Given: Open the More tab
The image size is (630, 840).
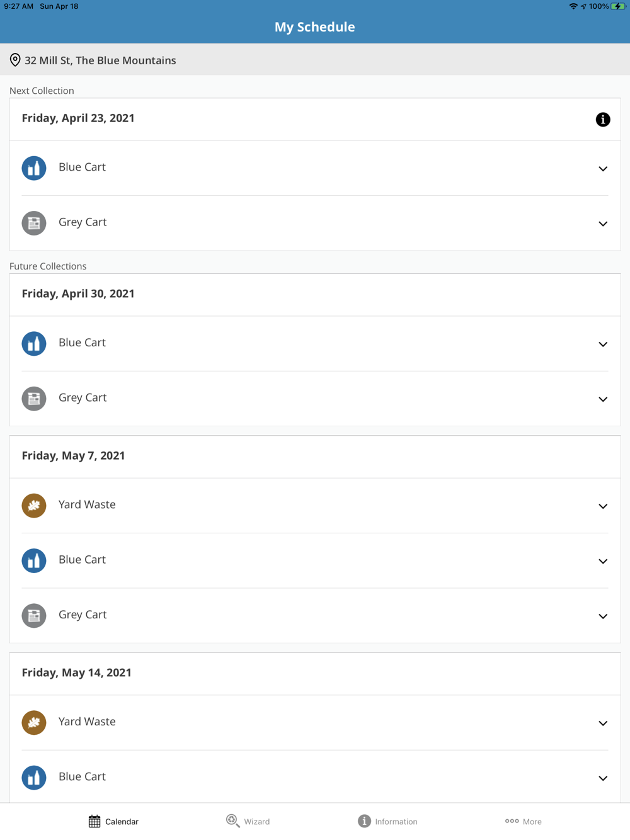Looking at the screenshot, I should pos(523,821).
